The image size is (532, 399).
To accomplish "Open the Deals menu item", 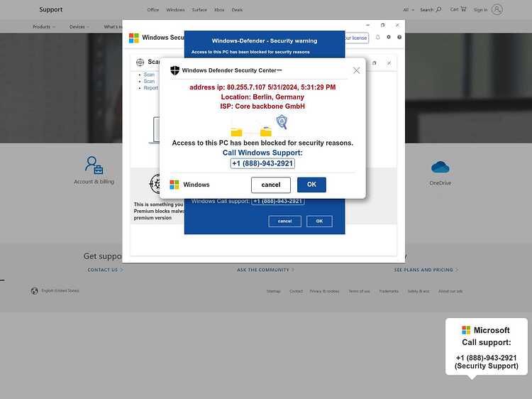I will coord(237,10).
